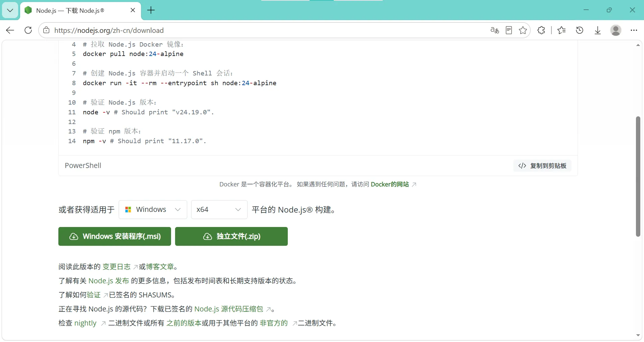Reload the Node.js download page
This screenshot has width=644, height=342.
pos(28,30)
